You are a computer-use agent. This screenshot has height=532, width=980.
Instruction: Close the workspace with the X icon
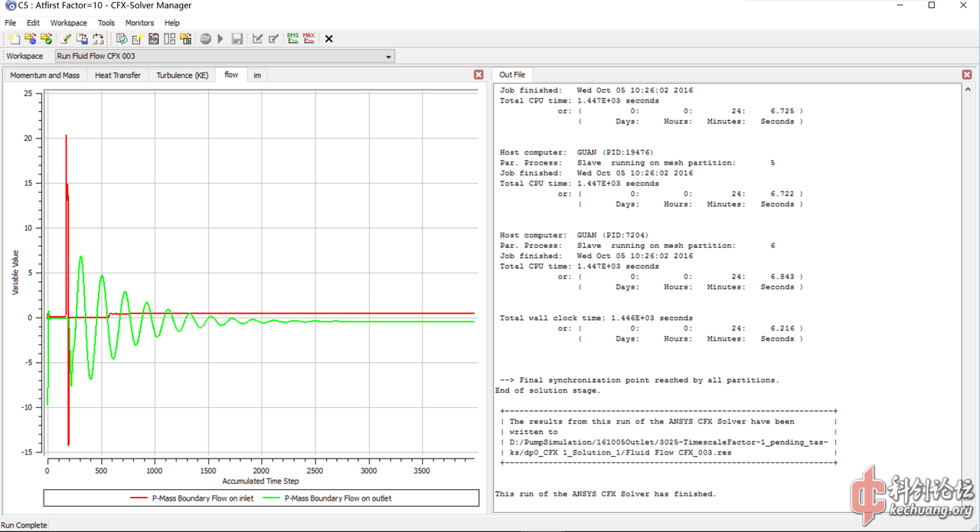pos(329,39)
